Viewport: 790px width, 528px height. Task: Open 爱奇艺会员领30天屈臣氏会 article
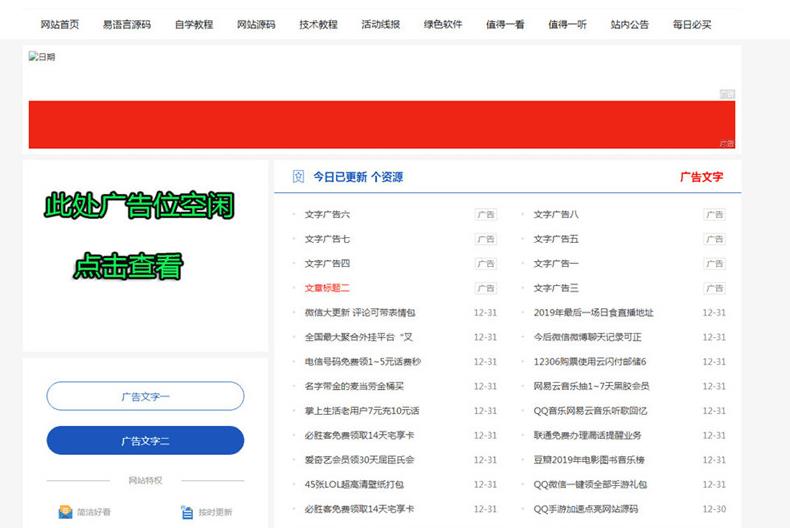[359, 460]
